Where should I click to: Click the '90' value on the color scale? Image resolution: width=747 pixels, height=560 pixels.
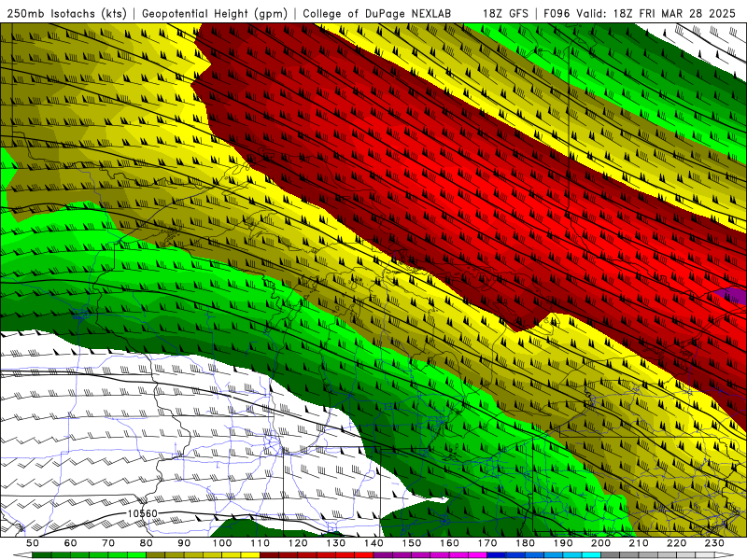click(184, 543)
